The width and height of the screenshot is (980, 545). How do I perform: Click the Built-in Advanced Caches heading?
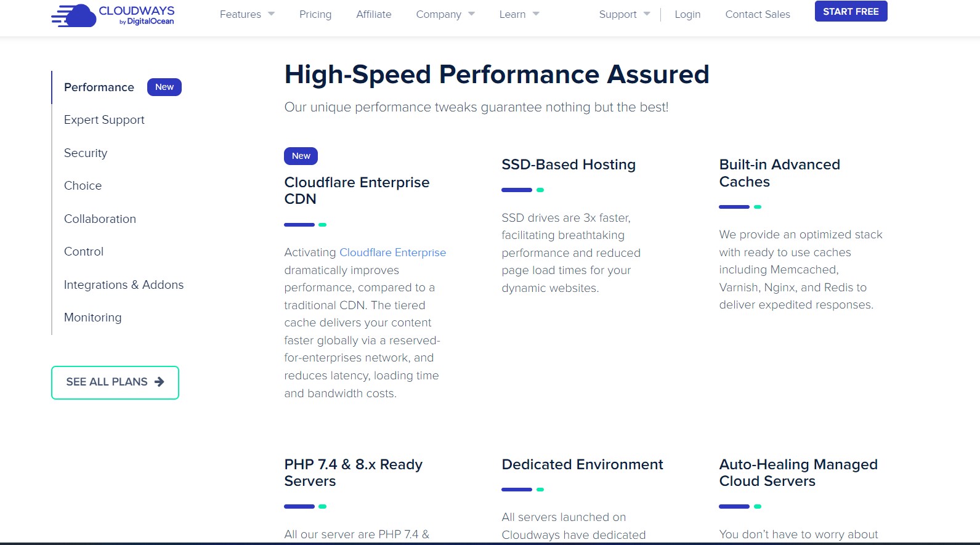[x=779, y=173]
